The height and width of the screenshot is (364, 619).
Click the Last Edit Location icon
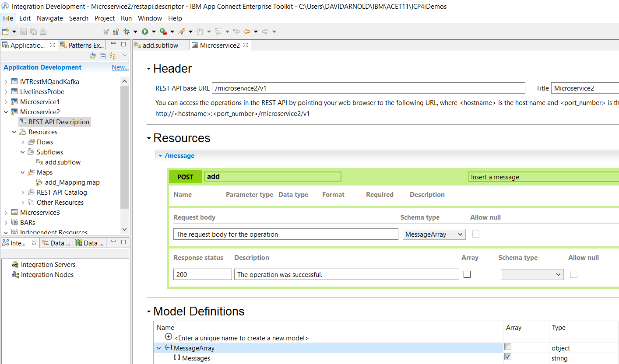click(x=236, y=31)
